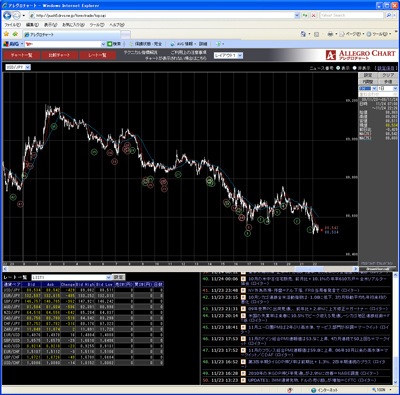Select the news number 表示 radio button
Viewport: 400px width, 395px height.
(338, 68)
